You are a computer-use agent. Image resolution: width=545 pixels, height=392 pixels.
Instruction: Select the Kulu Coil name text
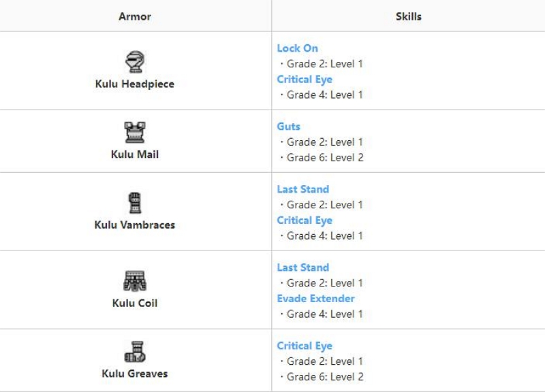pos(135,303)
